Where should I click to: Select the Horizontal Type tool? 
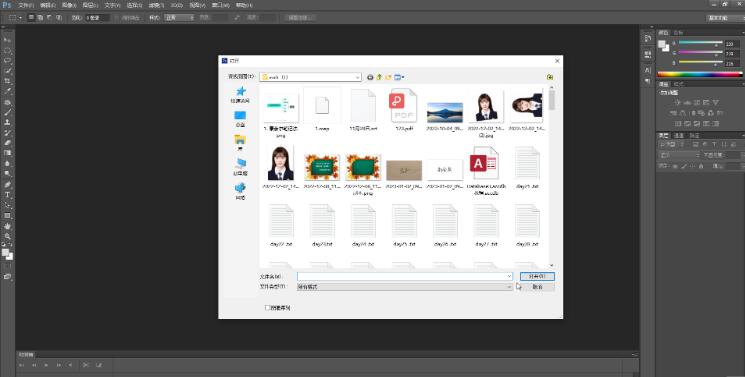[8, 195]
